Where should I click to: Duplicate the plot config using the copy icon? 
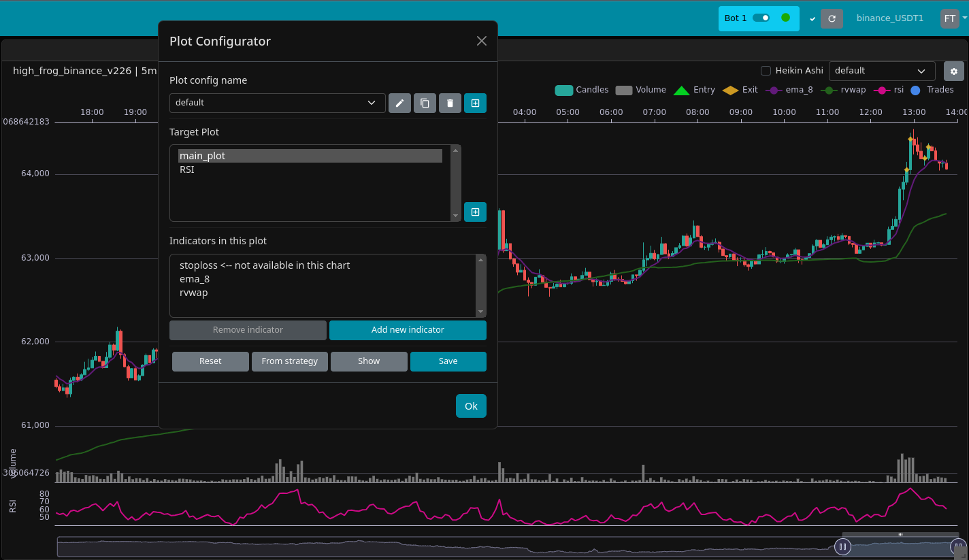click(425, 103)
